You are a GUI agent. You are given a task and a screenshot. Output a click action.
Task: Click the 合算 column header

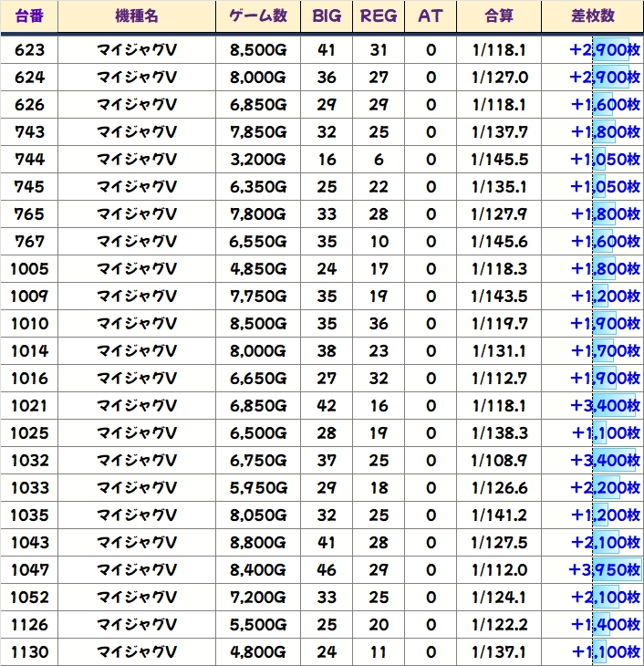[499, 16]
